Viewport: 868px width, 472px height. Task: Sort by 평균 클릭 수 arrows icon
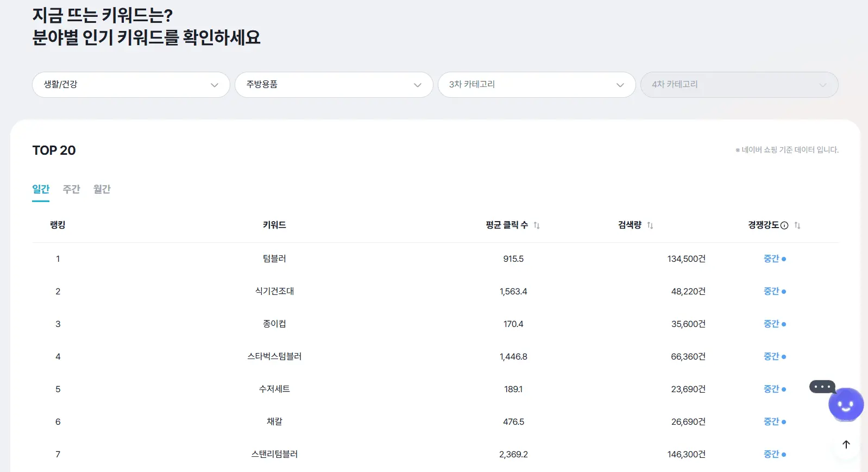(x=537, y=225)
